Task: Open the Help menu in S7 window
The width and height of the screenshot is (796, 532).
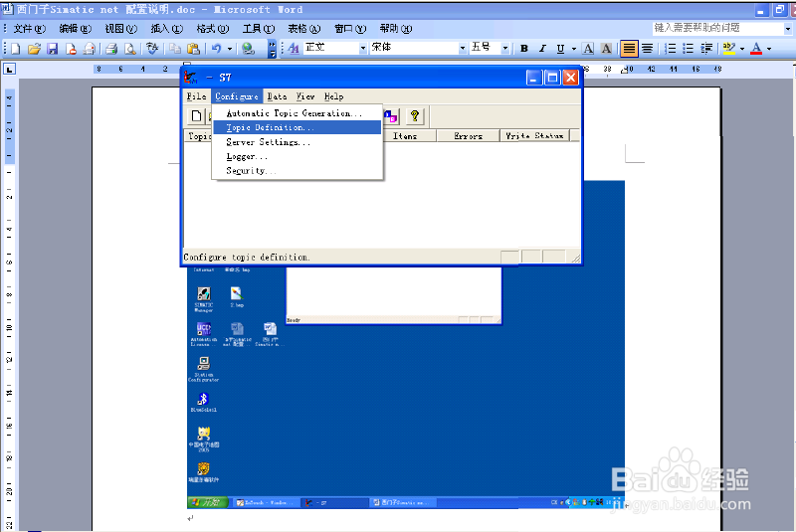Action: pyautogui.click(x=333, y=96)
